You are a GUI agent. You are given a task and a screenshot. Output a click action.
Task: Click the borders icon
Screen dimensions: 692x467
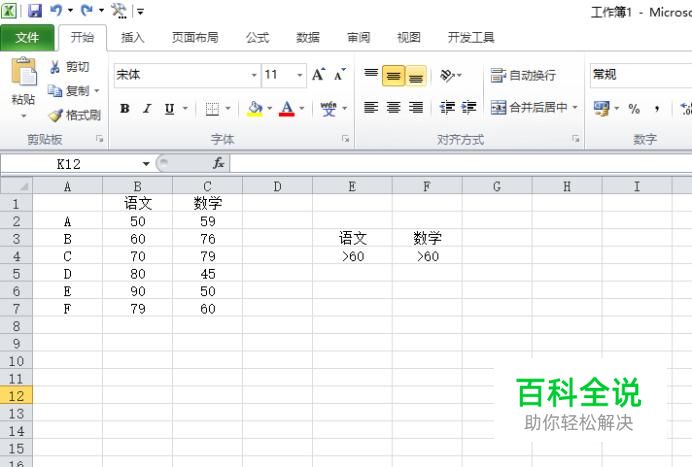(x=212, y=109)
